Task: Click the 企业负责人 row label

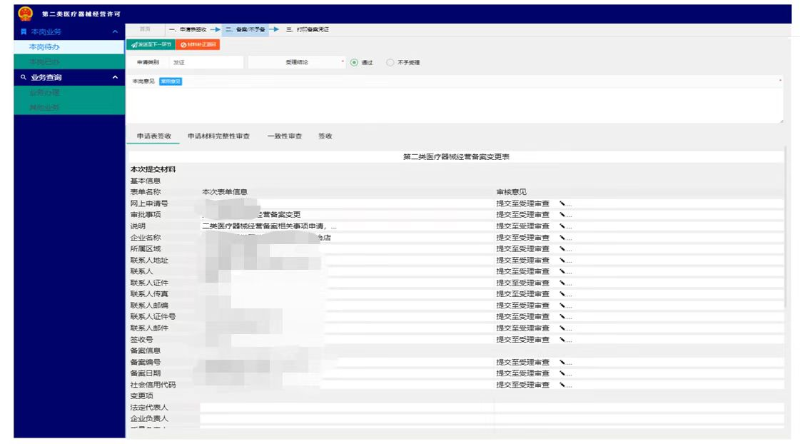Action: pos(149,418)
